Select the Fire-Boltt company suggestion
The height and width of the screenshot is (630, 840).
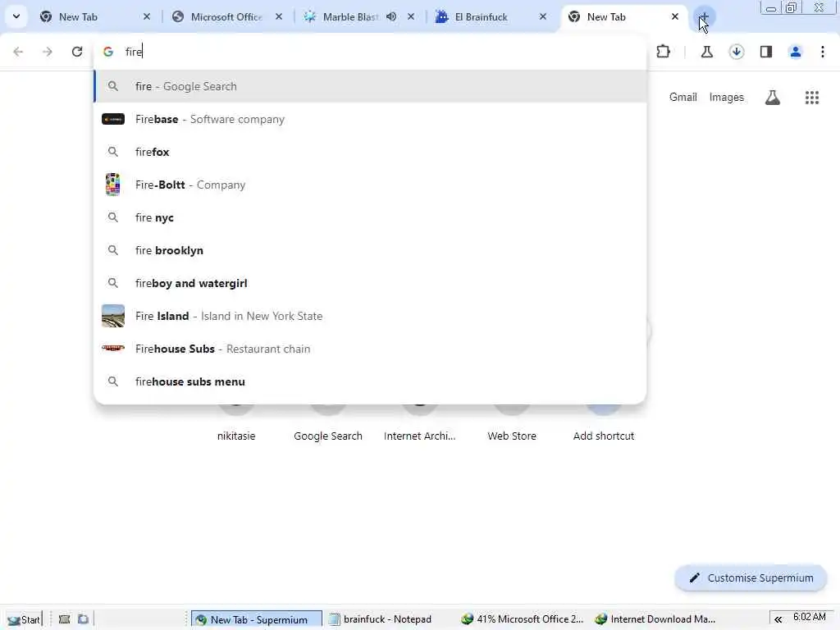point(370,185)
